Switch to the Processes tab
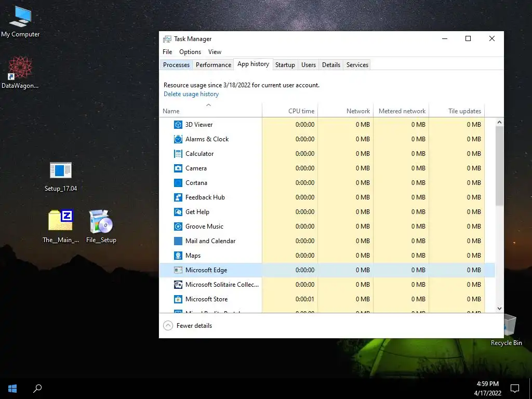The width and height of the screenshot is (532, 399). [x=176, y=65]
